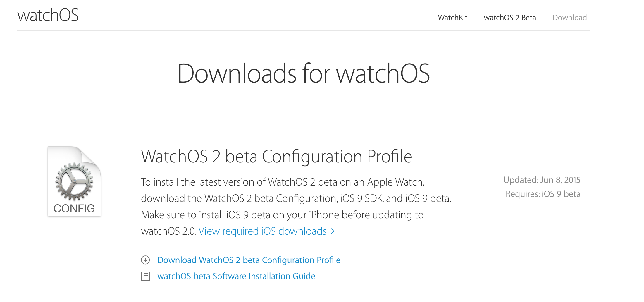Select the Download navigation item

coord(569,18)
